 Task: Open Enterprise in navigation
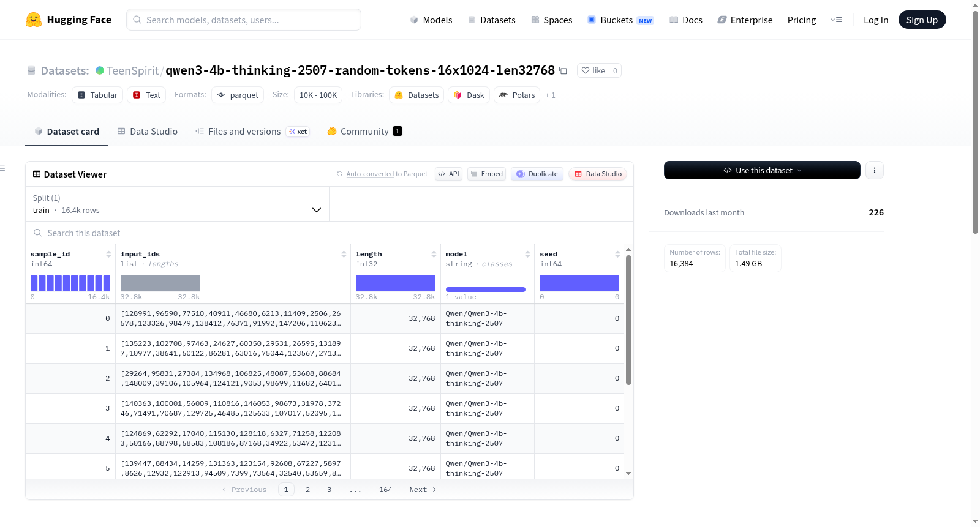tap(745, 20)
